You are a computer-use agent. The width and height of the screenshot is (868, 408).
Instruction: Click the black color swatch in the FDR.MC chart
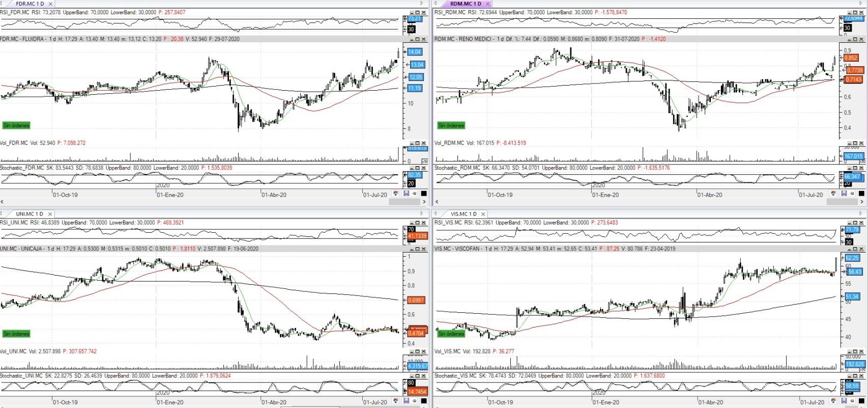424,194
